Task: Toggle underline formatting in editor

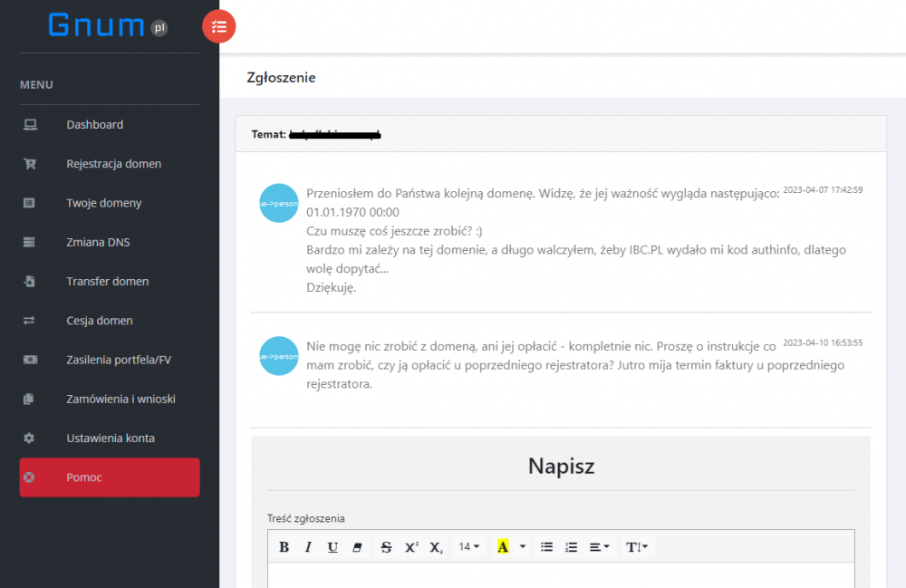Action: (333, 547)
